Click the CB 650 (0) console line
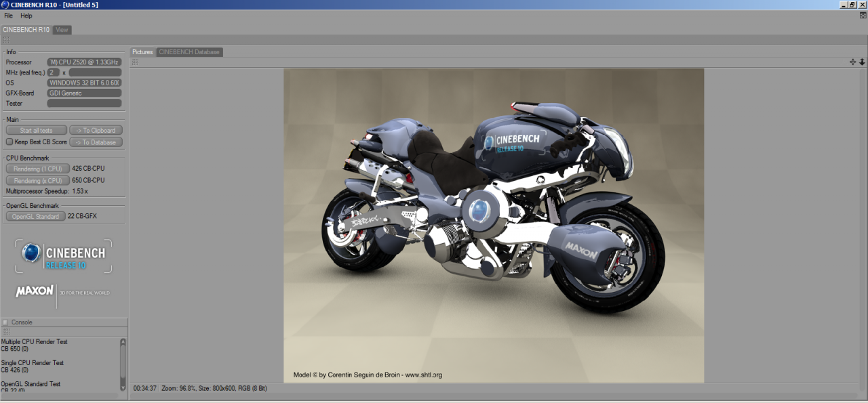 (x=14, y=349)
